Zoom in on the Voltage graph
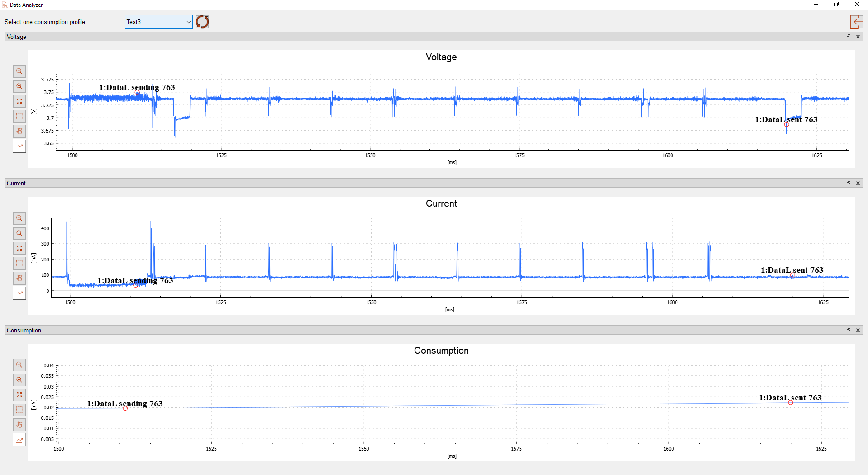Screen dimensions: 868x475 (19, 71)
